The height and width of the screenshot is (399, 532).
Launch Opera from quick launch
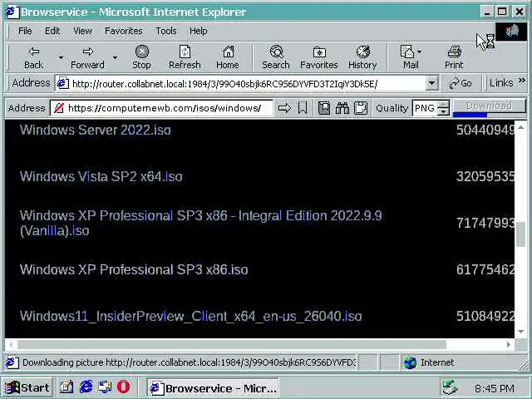coord(123,387)
